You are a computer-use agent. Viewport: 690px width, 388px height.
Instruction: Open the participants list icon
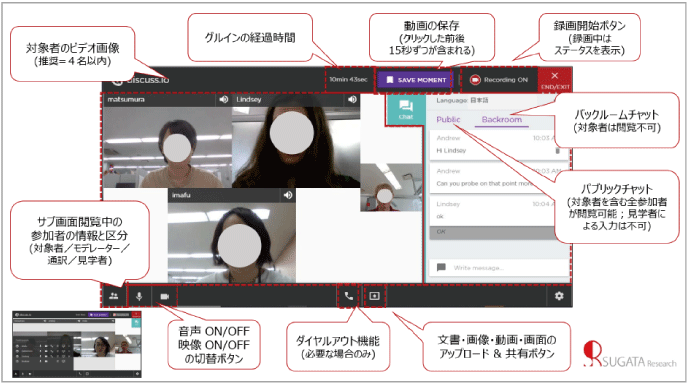(x=114, y=296)
